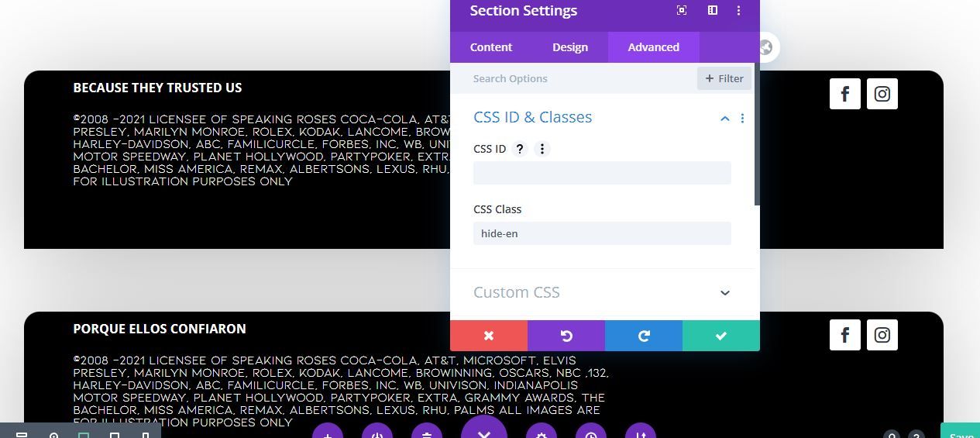Save section settings with green checkmark

point(721,336)
